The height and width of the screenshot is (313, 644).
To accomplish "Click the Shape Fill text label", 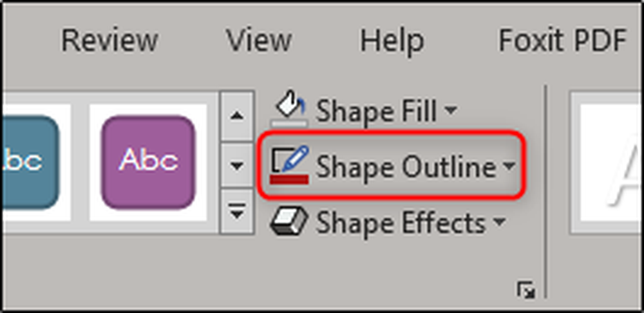I will pyautogui.click(x=376, y=111).
